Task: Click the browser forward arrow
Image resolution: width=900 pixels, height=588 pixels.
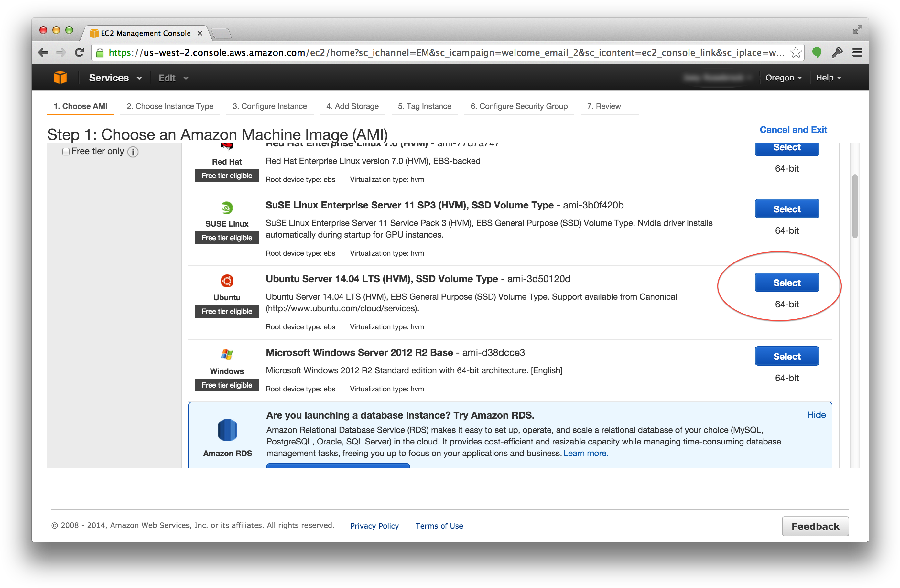Action: [x=60, y=52]
